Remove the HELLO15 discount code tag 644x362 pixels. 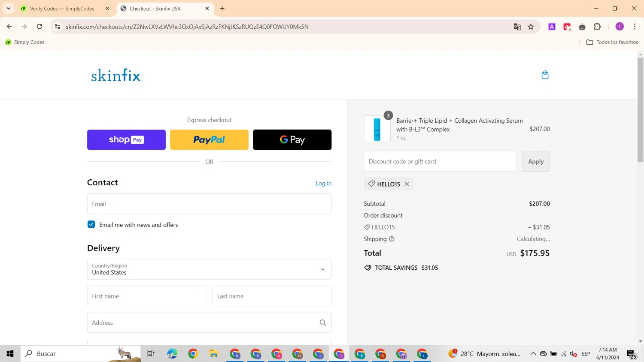[x=407, y=184]
